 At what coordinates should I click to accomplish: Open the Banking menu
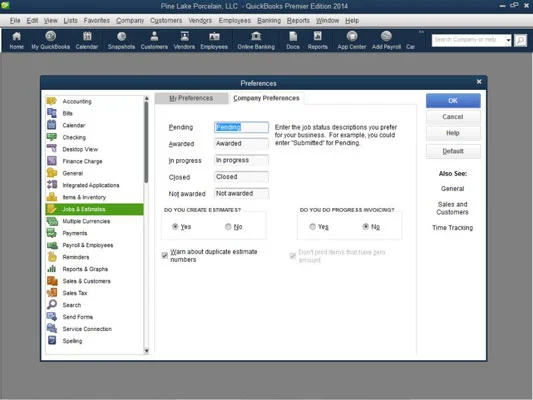click(x=269, y=21)
